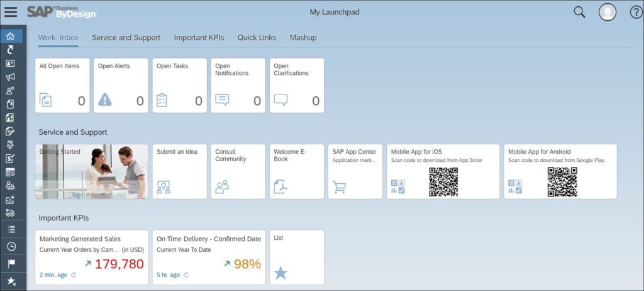This screenshot has width=644, height=291.
Task: Switch to the Quick Links tab
Action: pyautogui.click(x=257, y=37)
